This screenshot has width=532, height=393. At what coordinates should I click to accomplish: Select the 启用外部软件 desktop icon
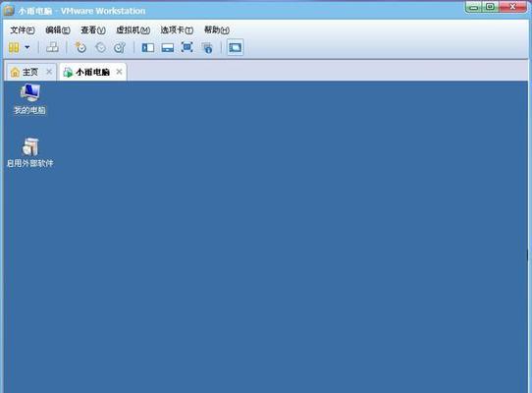29,152
